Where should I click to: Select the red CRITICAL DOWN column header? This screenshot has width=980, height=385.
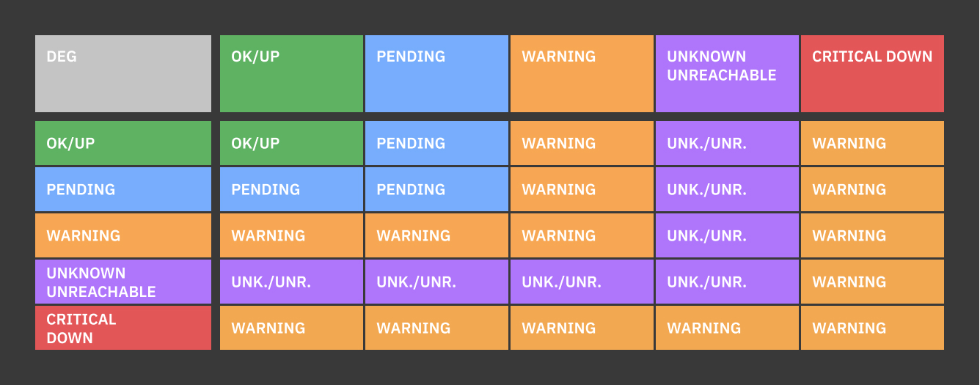(872, 73)
